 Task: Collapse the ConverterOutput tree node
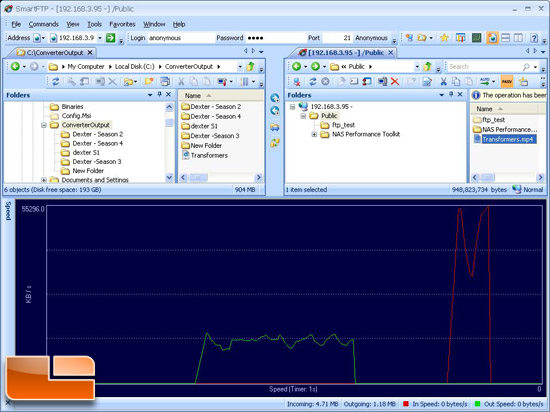(x=44, y=125)
